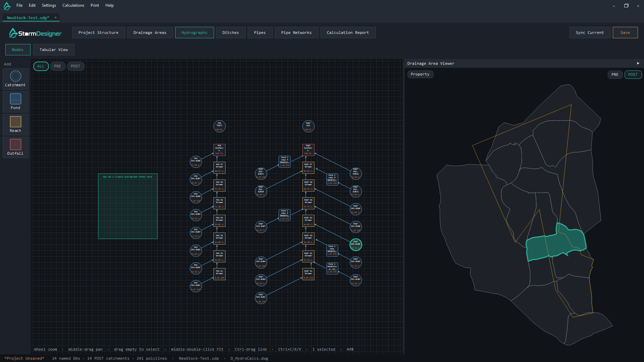The image size is (644, 362).
Task: Select the POST R5 Stream reach node
Action: (308, 203)
